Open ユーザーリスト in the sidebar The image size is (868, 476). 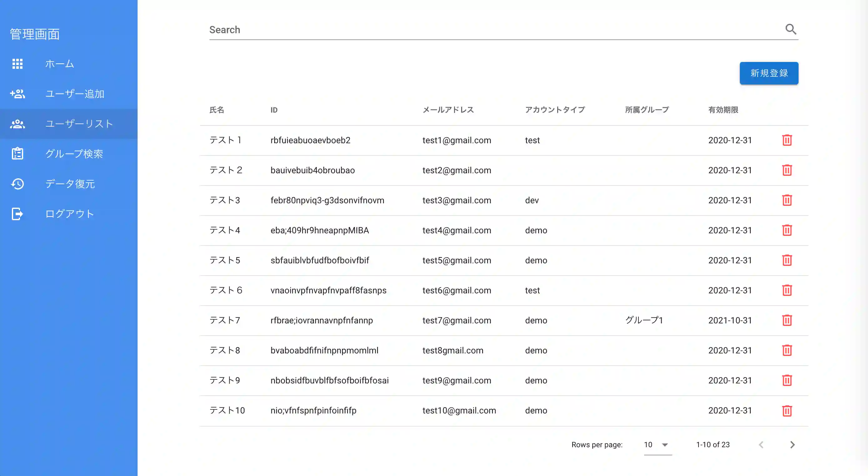(79, 124)
